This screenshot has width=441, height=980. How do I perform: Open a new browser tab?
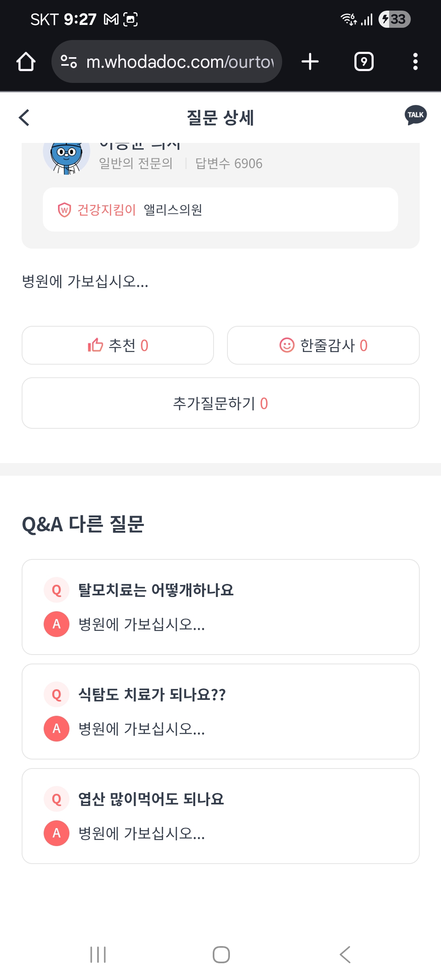pos(310,62)
